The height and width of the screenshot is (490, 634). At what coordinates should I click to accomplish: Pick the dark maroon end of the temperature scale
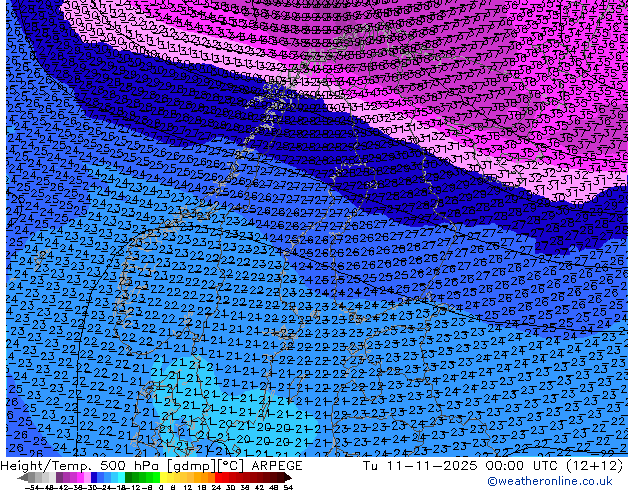click(x=287, y=478)
